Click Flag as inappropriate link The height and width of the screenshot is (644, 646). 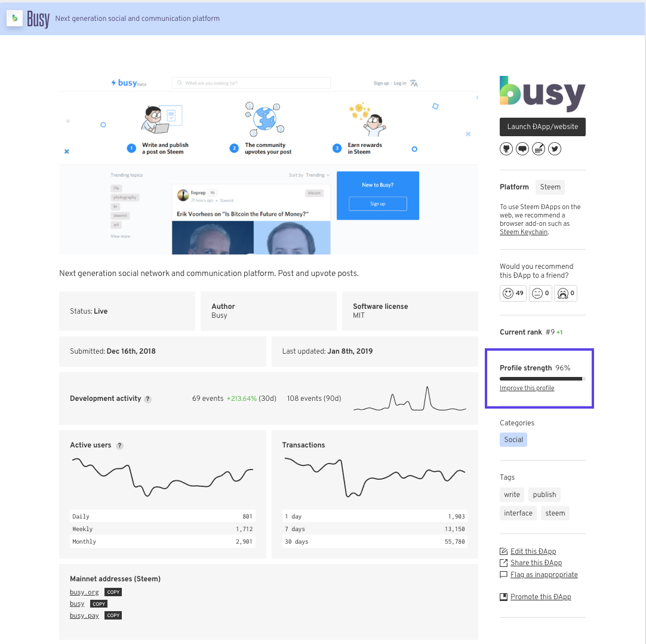point(544,575)
